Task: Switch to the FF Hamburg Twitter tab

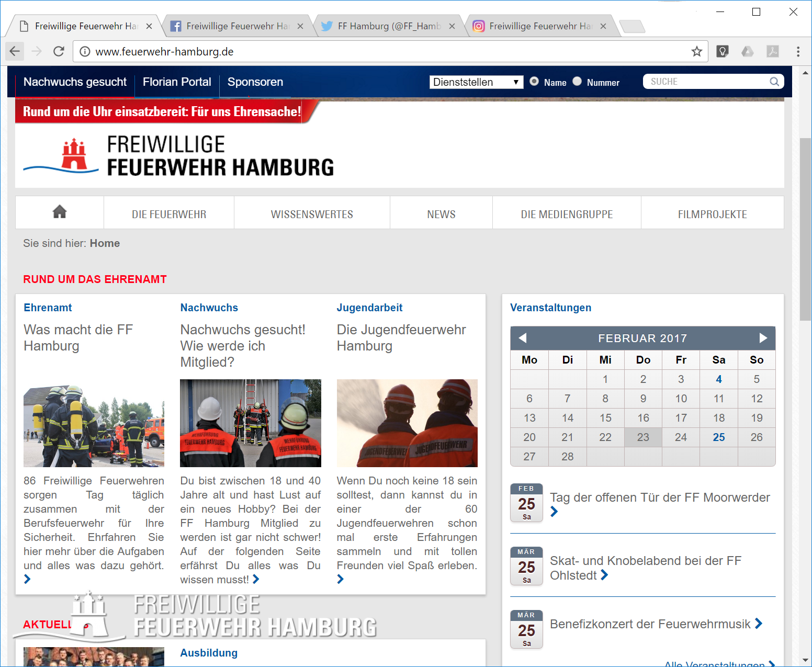Action: click(x=388, y=26)
